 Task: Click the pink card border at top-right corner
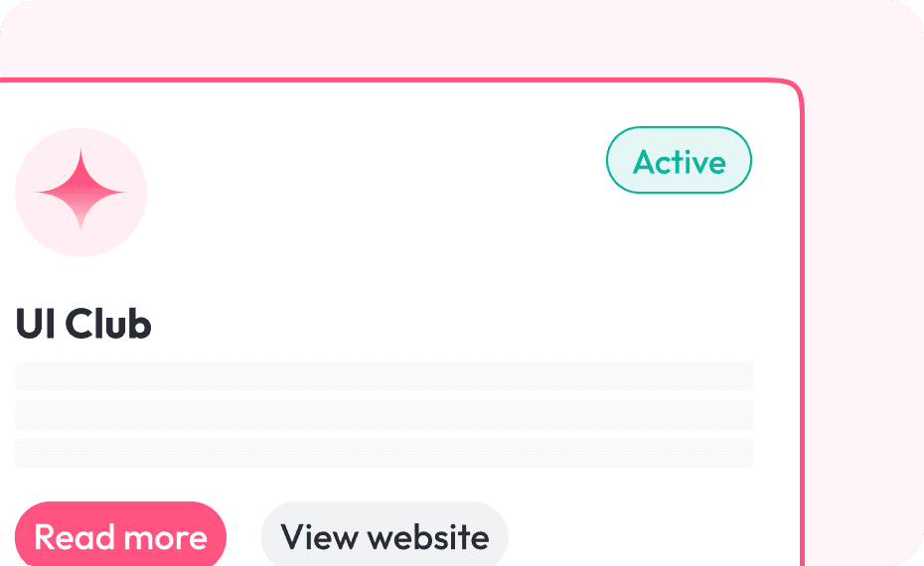[x=795, y=87]
